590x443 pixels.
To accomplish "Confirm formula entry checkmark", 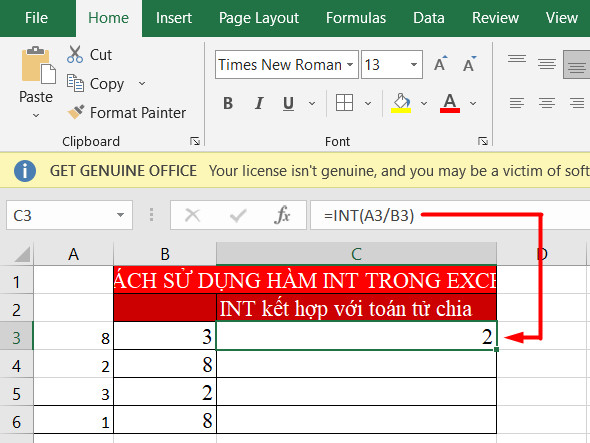I will coord(238,215).
